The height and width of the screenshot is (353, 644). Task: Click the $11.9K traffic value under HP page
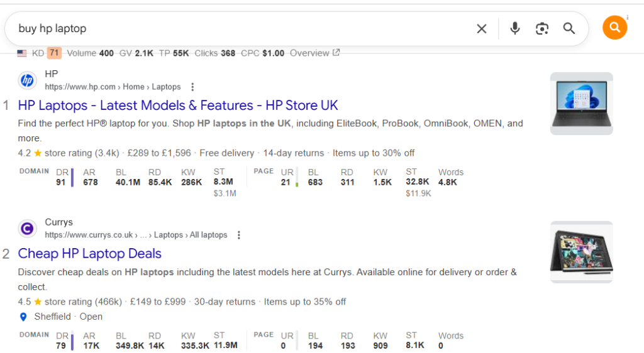418,193
